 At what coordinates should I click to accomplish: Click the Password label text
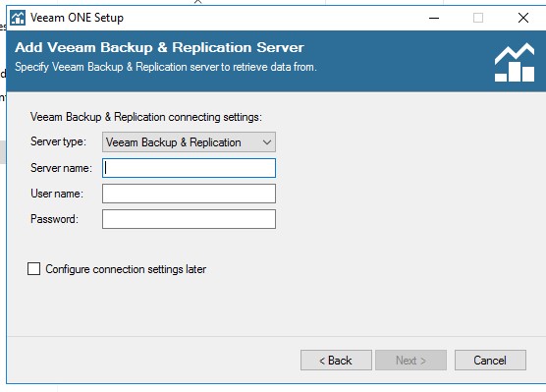pos(54,219)
